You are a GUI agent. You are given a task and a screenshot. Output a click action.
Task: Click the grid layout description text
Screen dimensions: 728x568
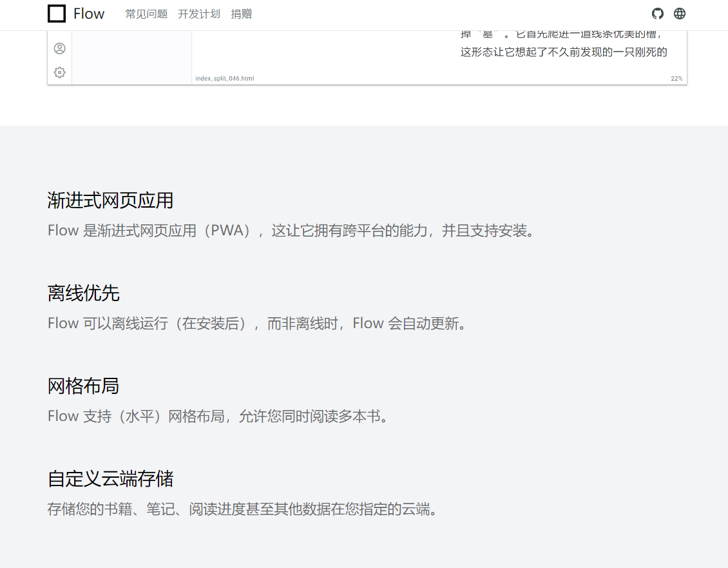[x=218, y=416]
